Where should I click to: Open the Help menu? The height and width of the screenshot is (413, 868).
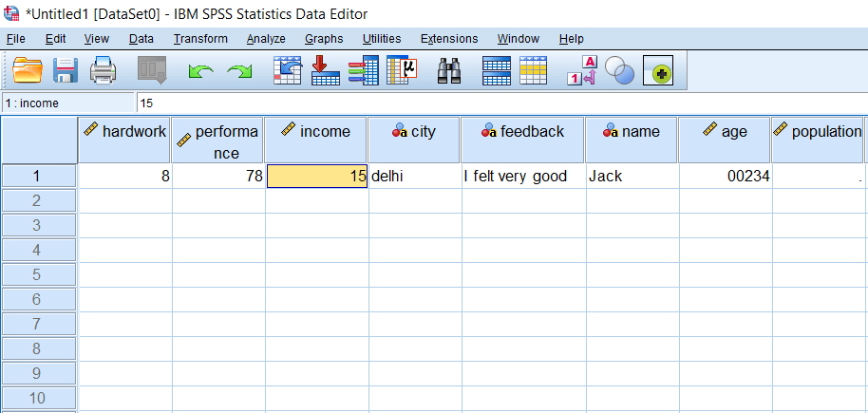572,39
